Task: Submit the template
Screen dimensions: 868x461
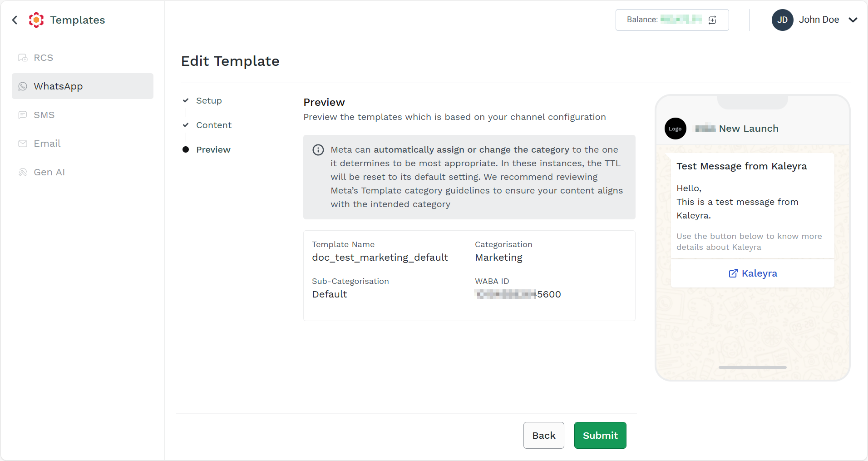Action: coord(600,435)
